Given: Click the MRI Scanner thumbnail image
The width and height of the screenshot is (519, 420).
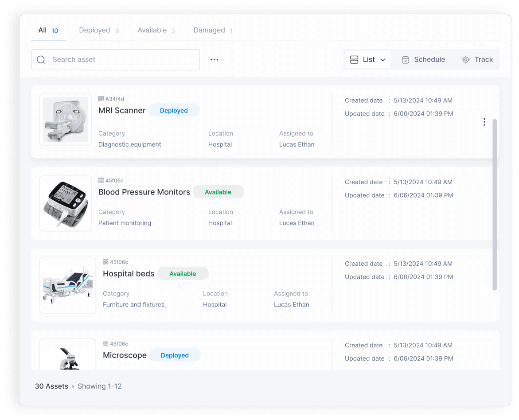Looking at the screenshot, I should tap(65, 119).
